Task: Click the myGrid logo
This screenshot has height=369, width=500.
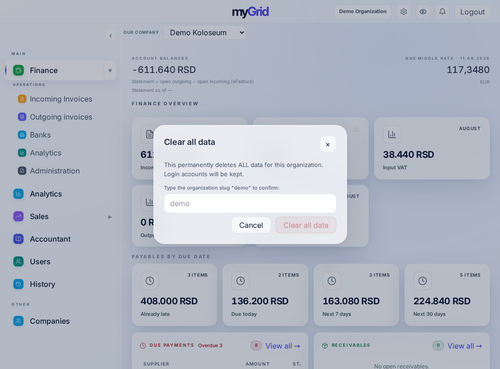Action: click(x=250, y=12)
